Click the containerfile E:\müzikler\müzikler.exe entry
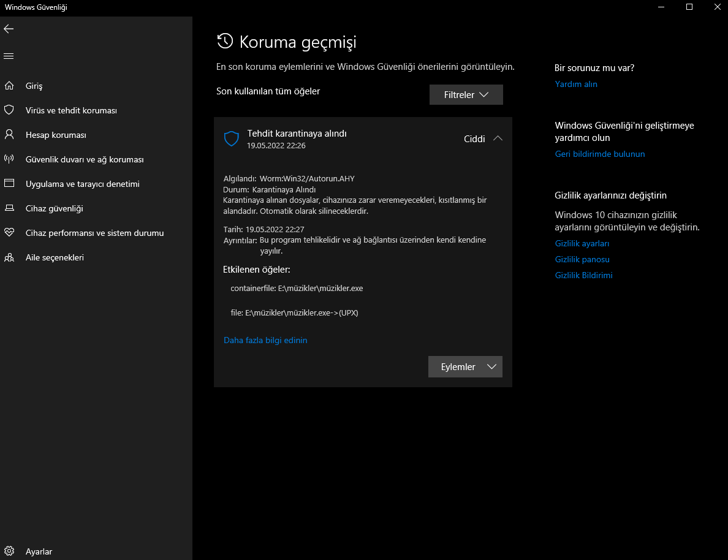Image resolution: width=728 pixels, height=560 pixels. click(297, 289)
